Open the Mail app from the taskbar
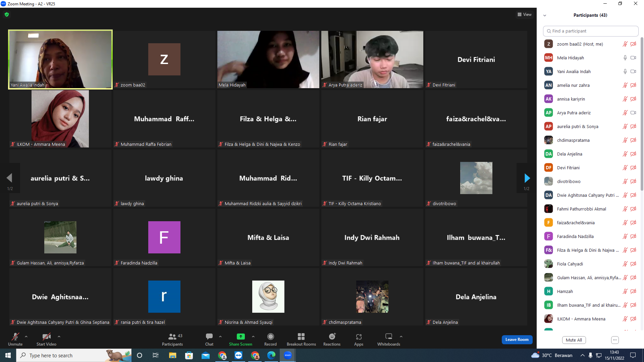 (x=206, y=355)
